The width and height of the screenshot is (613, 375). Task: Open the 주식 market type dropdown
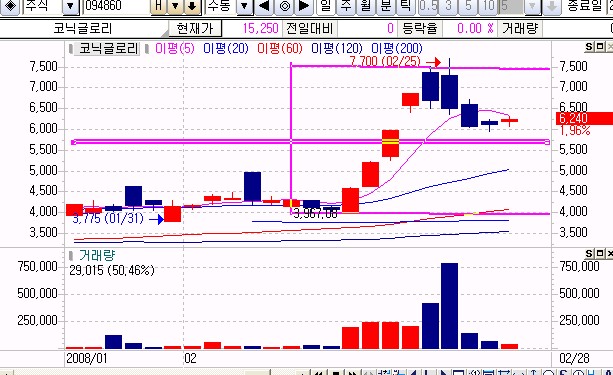[x=71, y=6]
